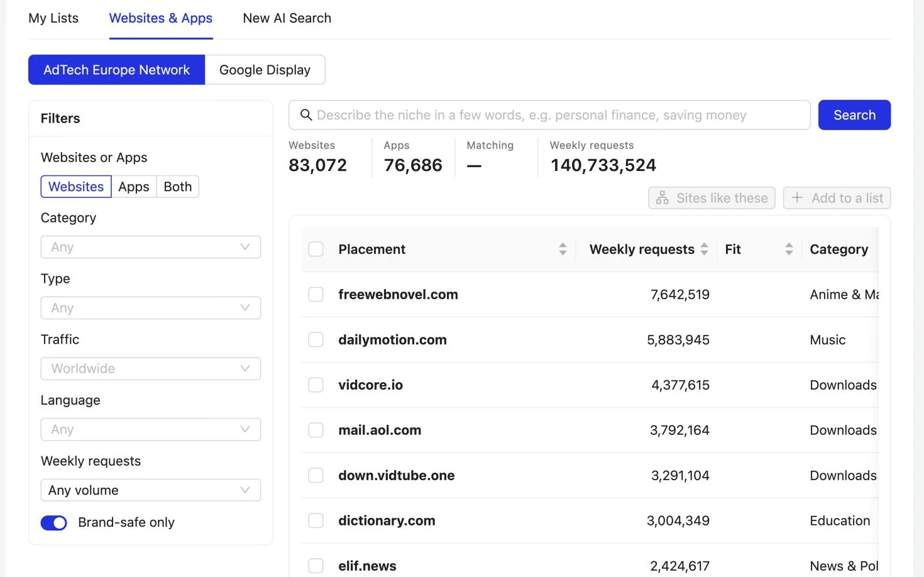Open the elif.news placement
Viewport: 924px width, 577px height.
[367, 566]
